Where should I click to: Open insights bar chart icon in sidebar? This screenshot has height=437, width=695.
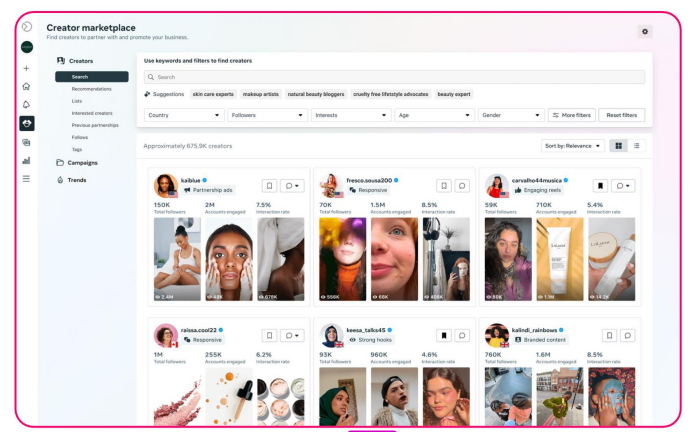(27, 160)
